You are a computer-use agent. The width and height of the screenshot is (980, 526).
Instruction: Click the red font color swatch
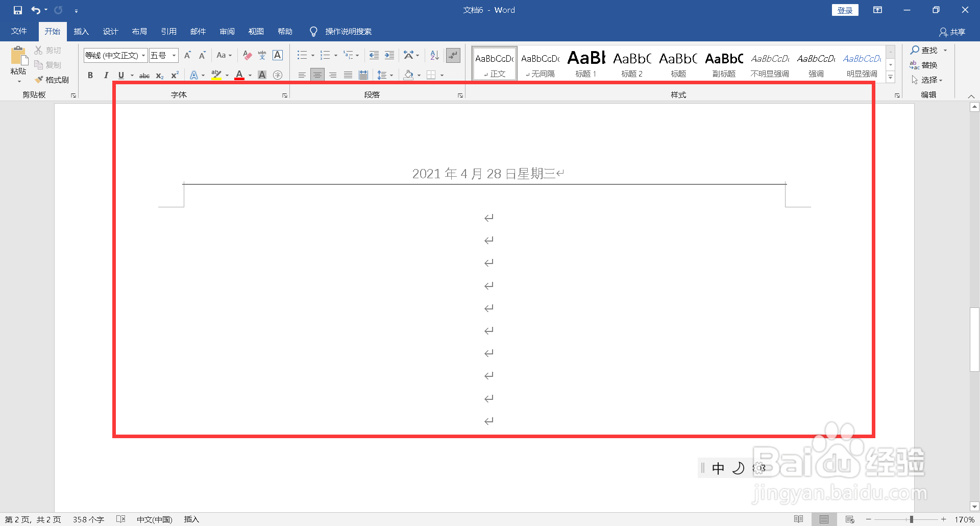coord(239,75)
